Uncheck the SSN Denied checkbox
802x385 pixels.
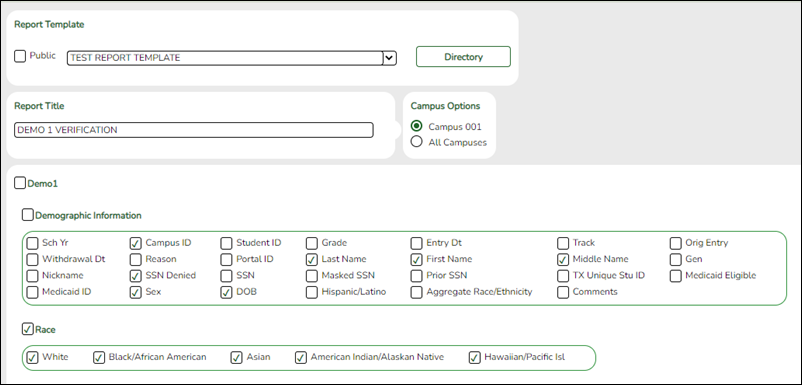pos(136,276)
